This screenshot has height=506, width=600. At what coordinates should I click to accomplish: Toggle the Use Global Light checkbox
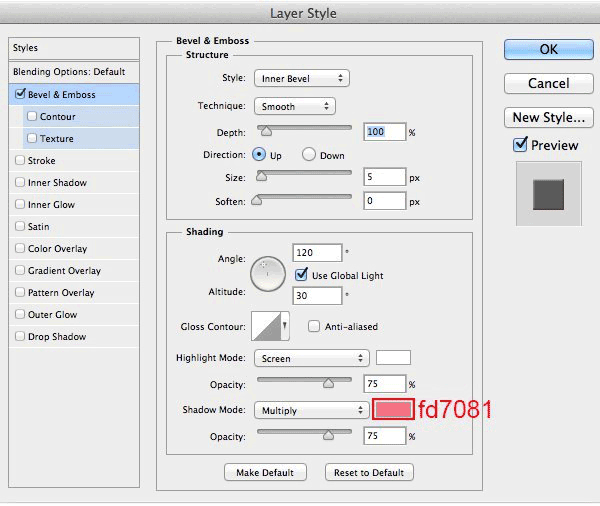pyautogui.click(x=301, y=275)
